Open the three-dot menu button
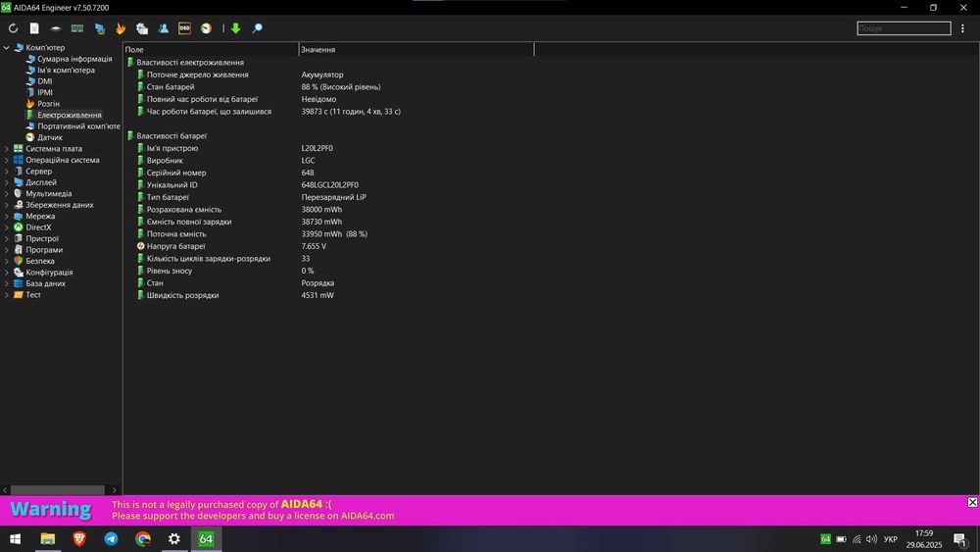 (962, 28)
